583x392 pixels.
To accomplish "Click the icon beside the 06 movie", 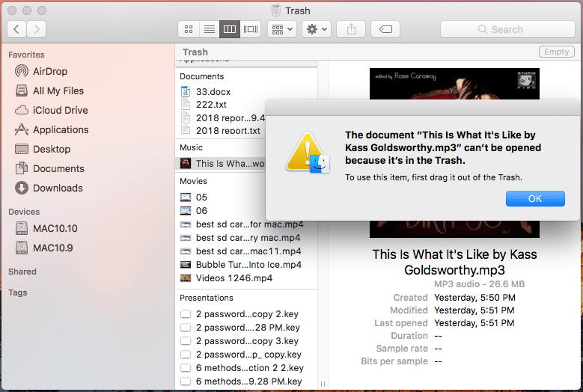I will [x=186, y=211].
